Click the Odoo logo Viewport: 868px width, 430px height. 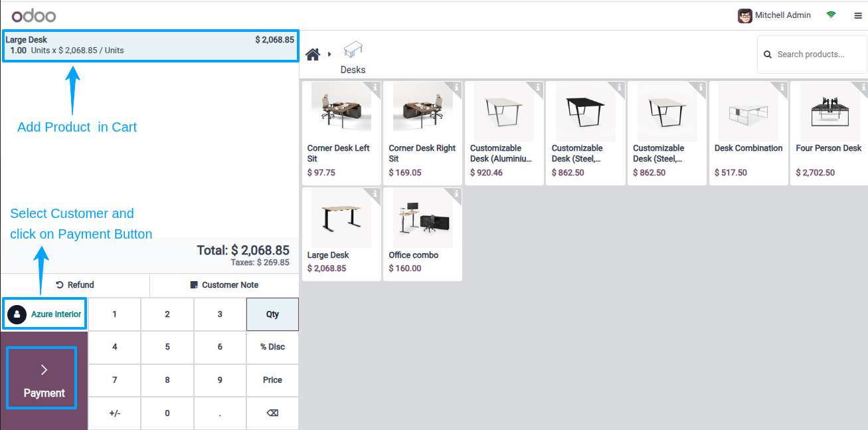34,15
